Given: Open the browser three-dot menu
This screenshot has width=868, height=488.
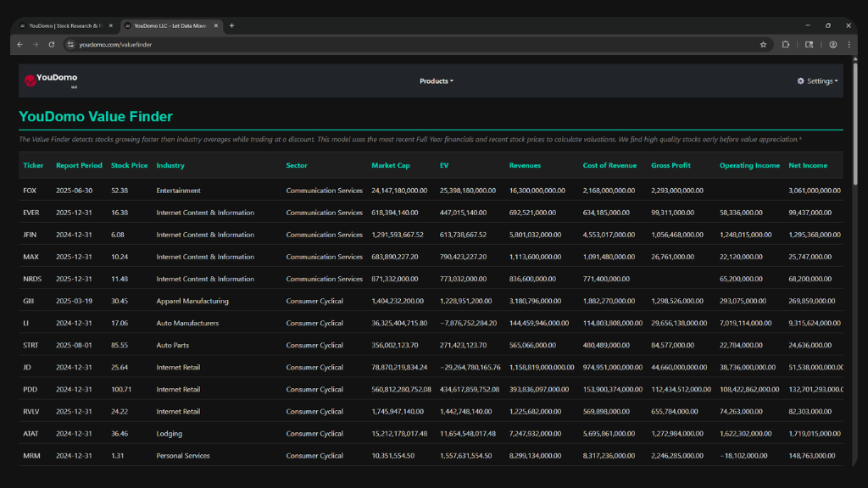Looking at the screenshot, I should point(849,44).
